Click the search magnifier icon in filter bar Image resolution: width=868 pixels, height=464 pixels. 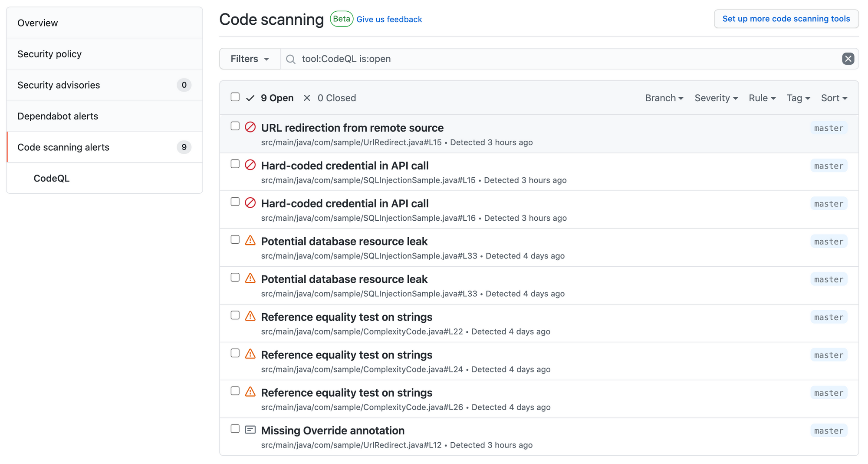click(x=291, y=59)
